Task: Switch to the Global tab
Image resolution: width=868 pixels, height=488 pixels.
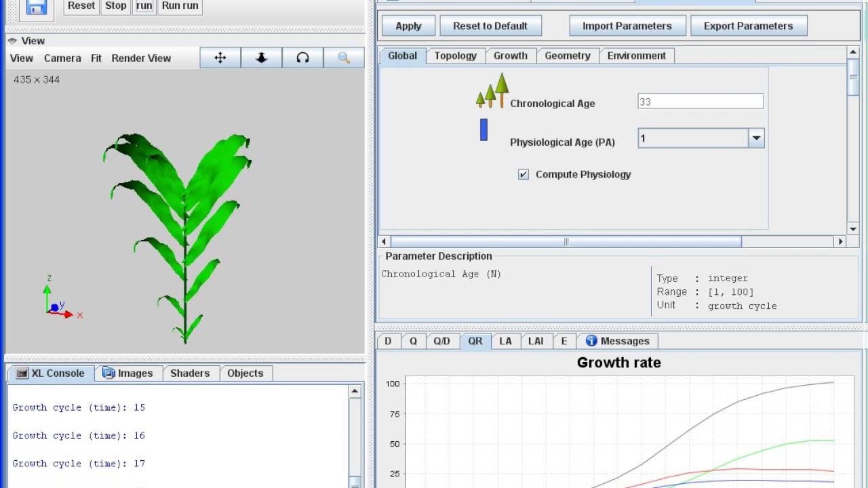Action: point(402,56)
